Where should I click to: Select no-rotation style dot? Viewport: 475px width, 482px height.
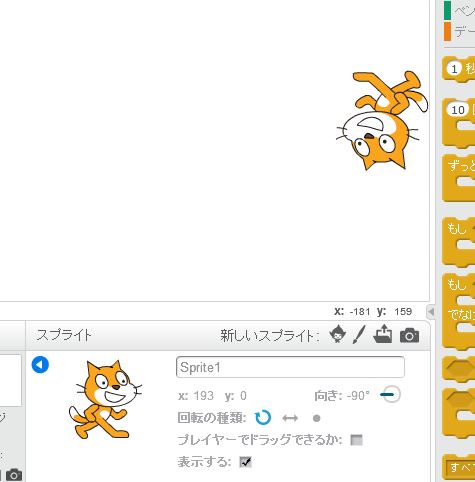click(317, 418)
